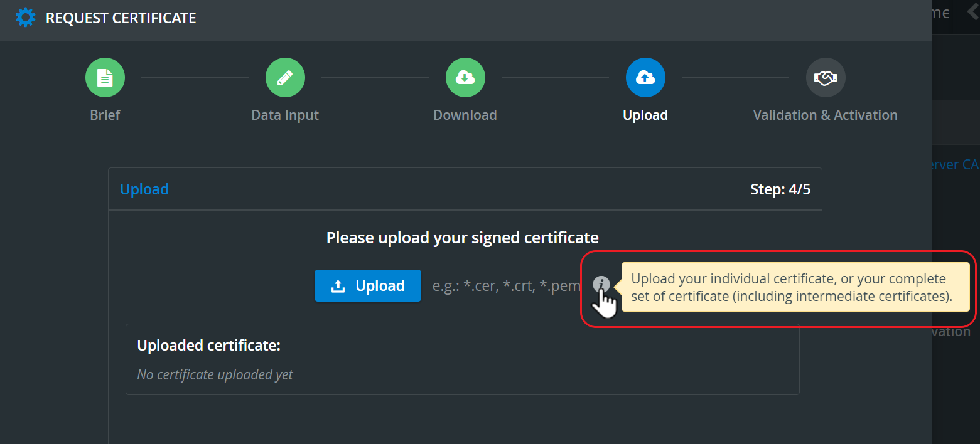Click the gear icon beside Request Certificate
This screenshot has height=444, width=980.
pos(26,17)
